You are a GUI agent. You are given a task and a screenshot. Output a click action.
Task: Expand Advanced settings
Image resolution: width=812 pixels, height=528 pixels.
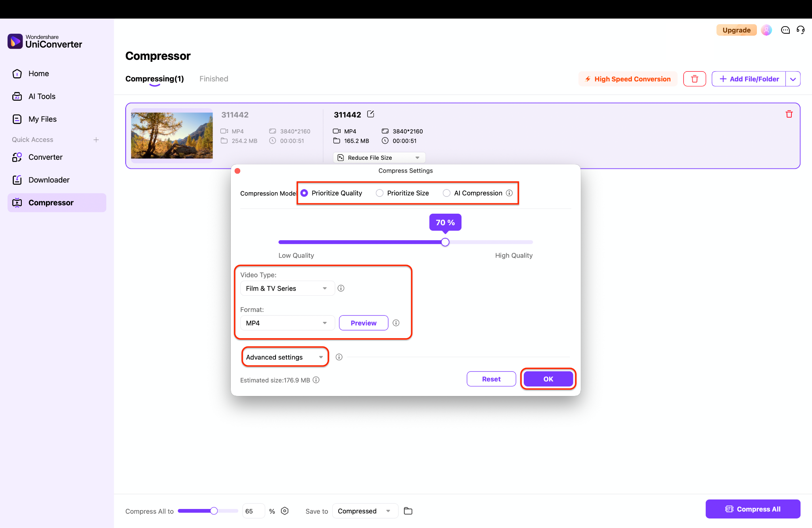point(284,357)
